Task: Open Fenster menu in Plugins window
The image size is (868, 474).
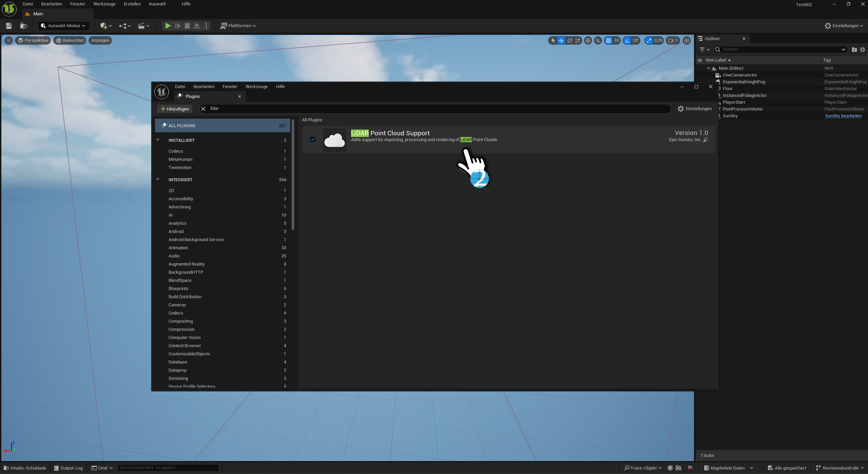Action: pos(230,87)
